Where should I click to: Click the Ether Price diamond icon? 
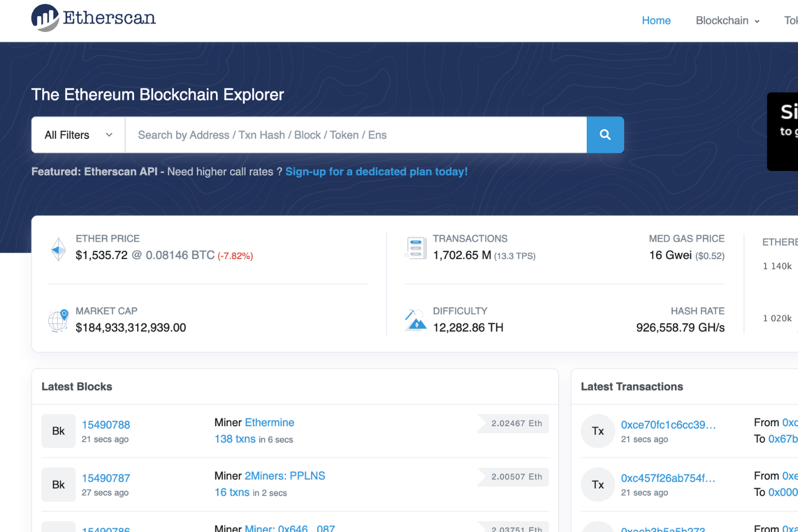coord(59,249)
